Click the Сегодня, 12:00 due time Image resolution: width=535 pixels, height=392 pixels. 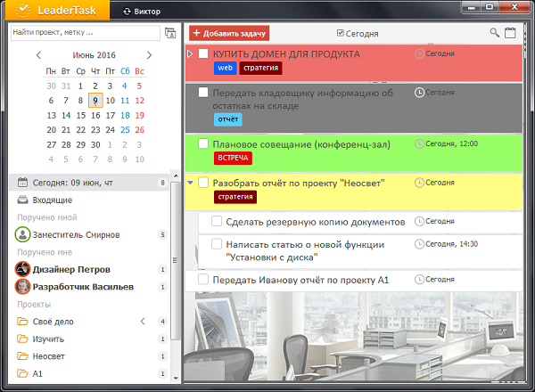point(451,143)
